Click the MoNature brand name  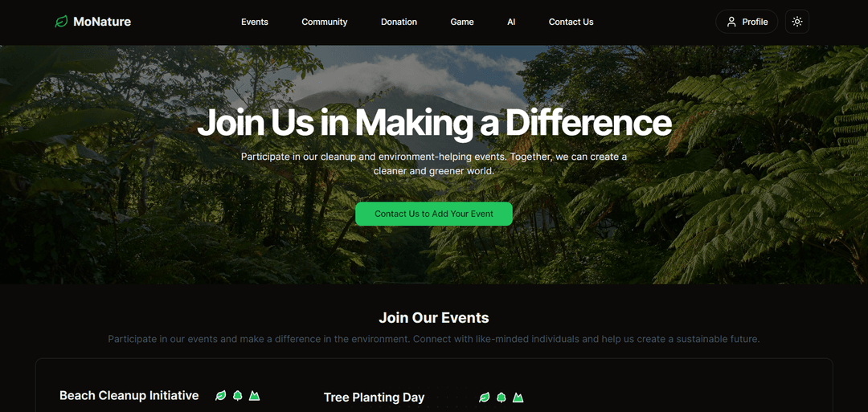[102, 22]
